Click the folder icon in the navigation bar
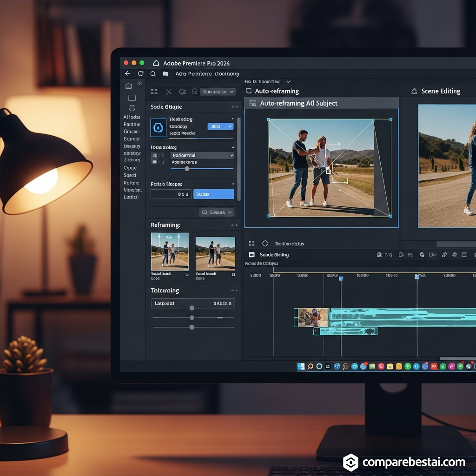This screenshot has height=476, width=476. 165,74
